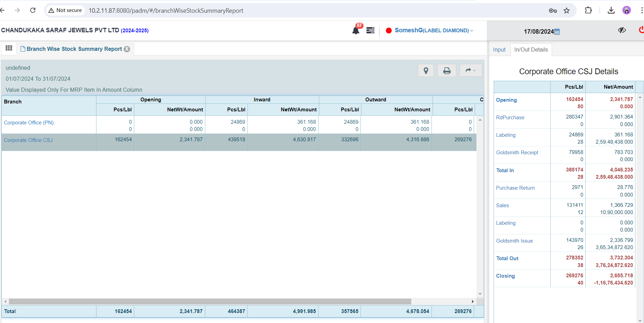Open the browser profile avatar
The width and height of the screenshot is (644, 323).
626,10
